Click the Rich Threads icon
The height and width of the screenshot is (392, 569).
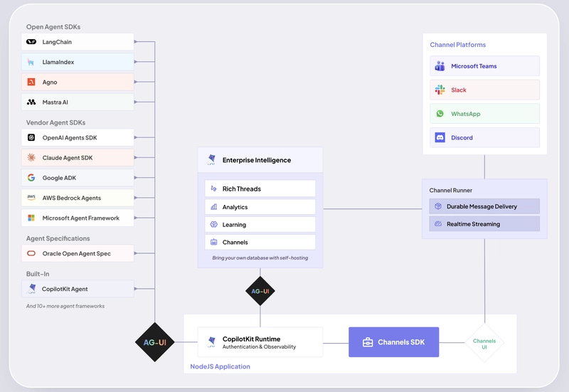tap(214, 189)
